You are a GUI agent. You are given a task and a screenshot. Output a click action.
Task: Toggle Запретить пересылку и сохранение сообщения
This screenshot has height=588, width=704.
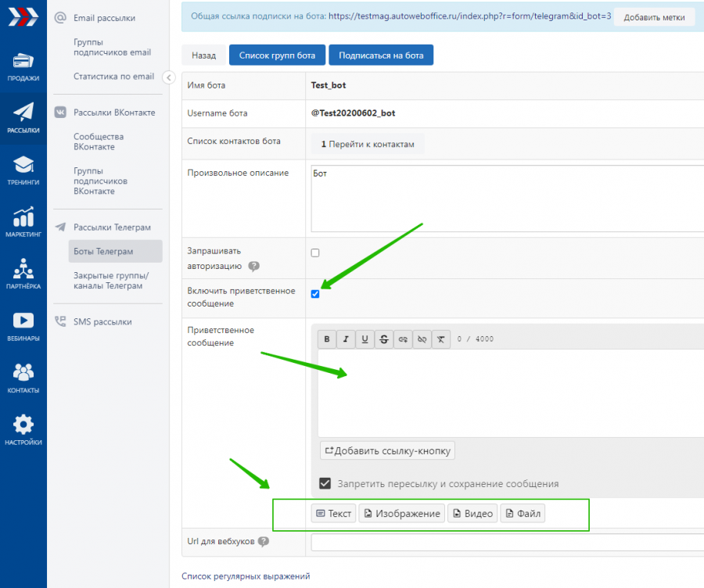pyautogui.click(x=325, y=483)
